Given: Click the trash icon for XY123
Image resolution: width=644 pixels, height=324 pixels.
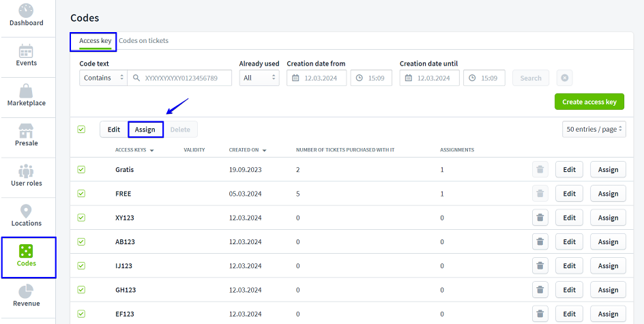Looking at the screenshot, I should tap(540, 218).
